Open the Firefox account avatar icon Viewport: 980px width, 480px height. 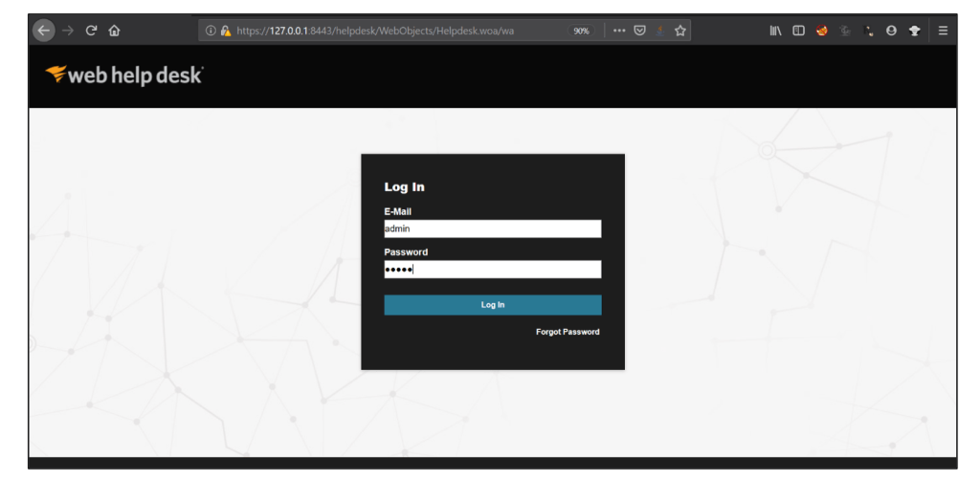pos(891,31)
